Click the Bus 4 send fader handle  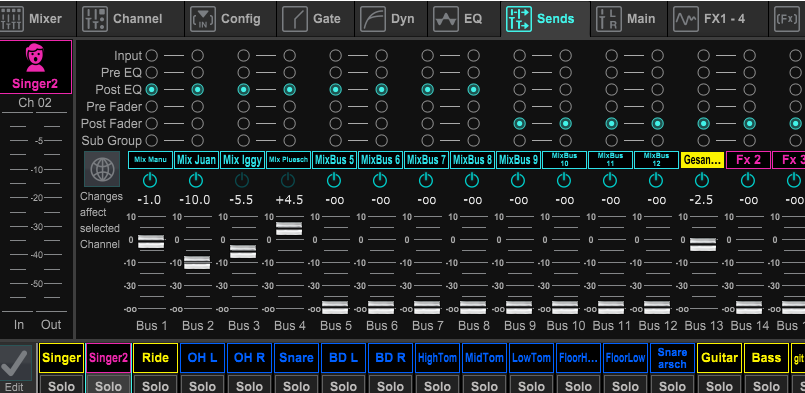pyautogui.click(x=289, y=228)
